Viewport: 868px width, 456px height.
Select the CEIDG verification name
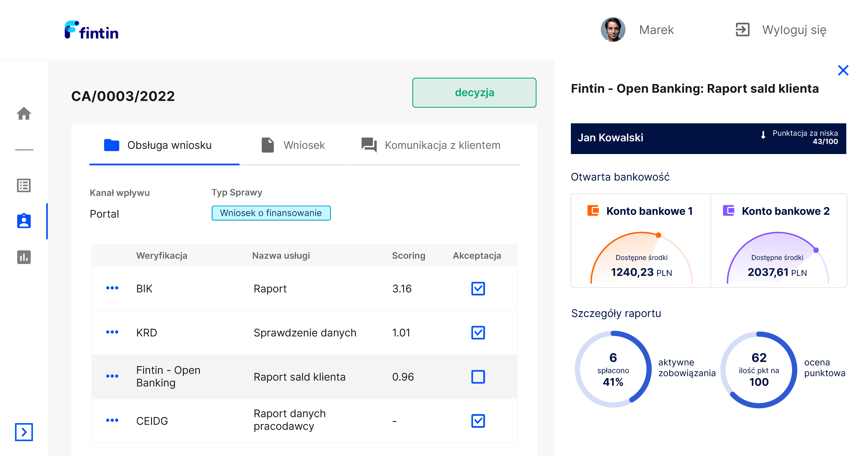152,421
